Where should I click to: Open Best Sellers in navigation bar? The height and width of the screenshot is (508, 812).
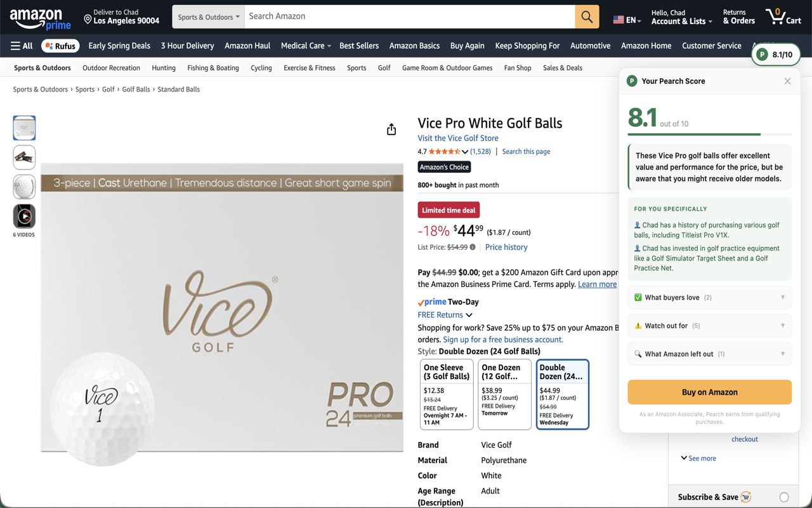tap(359, 46)
